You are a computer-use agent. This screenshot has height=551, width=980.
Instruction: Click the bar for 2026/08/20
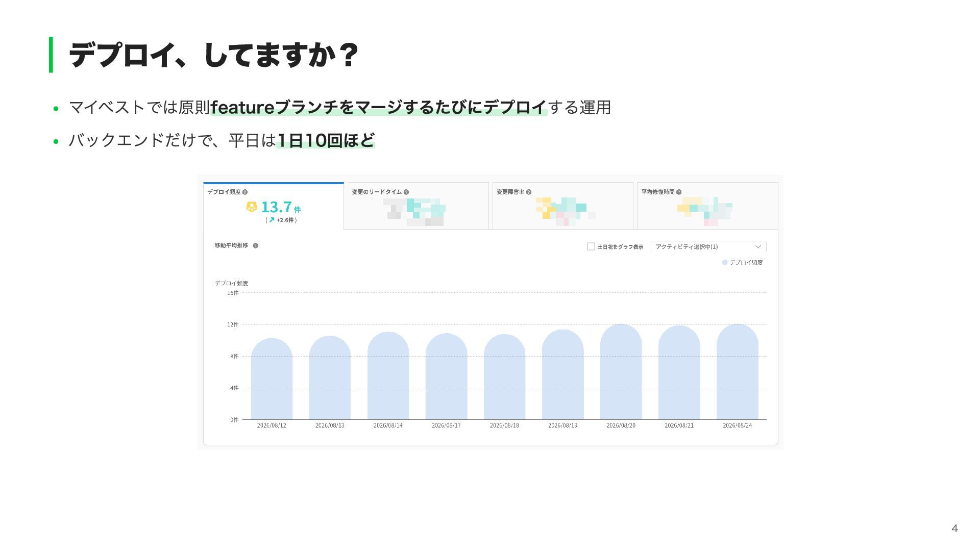(621, 372)
